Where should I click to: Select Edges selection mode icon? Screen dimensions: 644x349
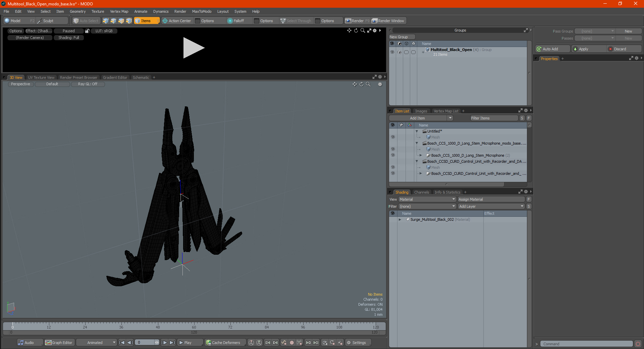click(113, 21)
